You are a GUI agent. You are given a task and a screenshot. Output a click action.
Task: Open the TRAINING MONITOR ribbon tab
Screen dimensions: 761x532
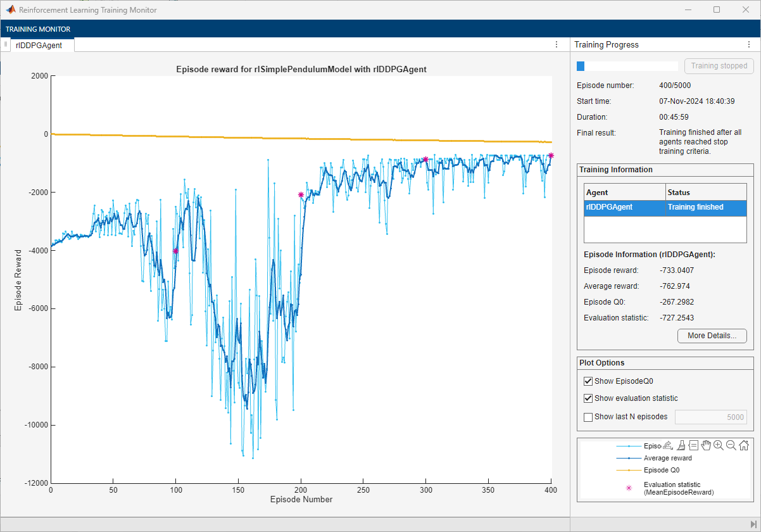pyautogui.click(x=38, y=29)
